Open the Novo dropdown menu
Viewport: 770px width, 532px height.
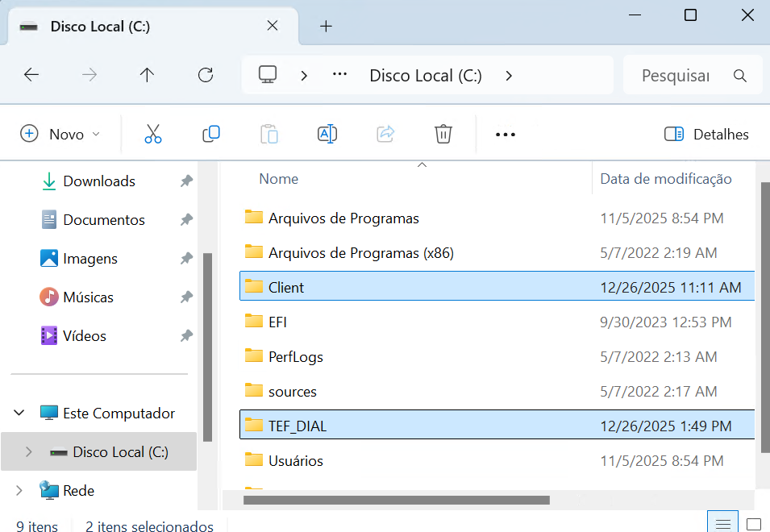(60, 134)
